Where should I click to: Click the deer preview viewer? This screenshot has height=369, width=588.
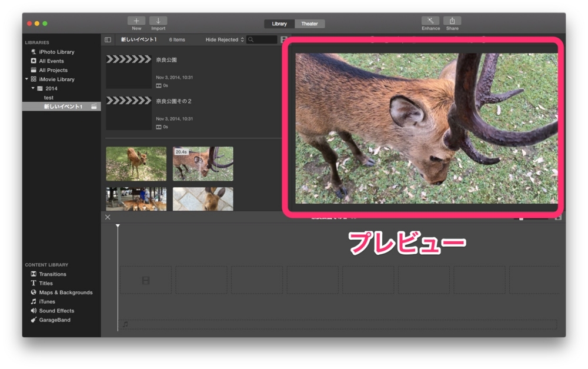pos(426,128)
